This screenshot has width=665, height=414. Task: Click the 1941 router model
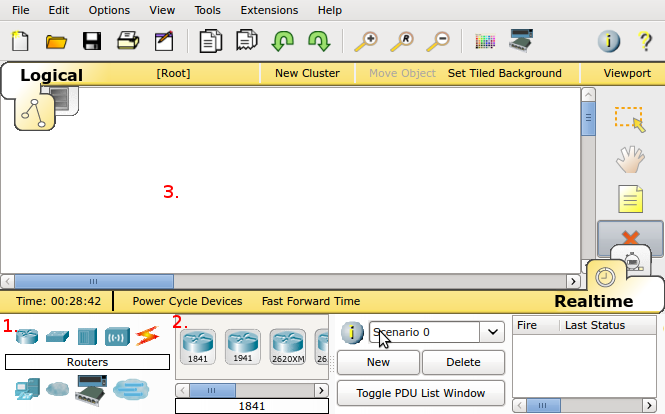pyautogui.click(x=242, y=345)
